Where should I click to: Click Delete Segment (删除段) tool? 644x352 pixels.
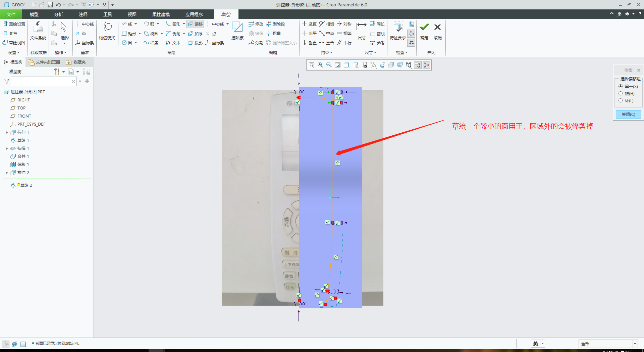[276, 24]
